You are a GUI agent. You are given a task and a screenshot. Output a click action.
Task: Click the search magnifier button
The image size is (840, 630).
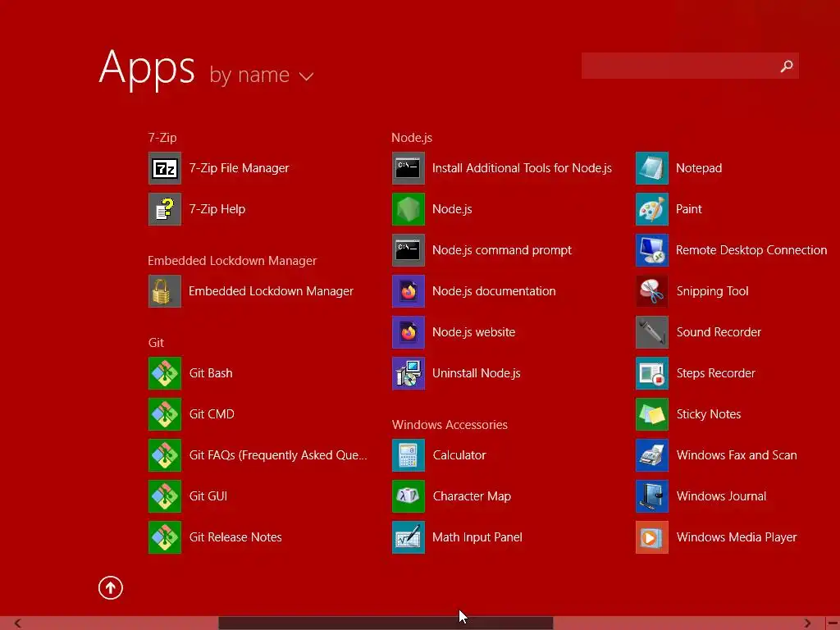coord(787,66)
